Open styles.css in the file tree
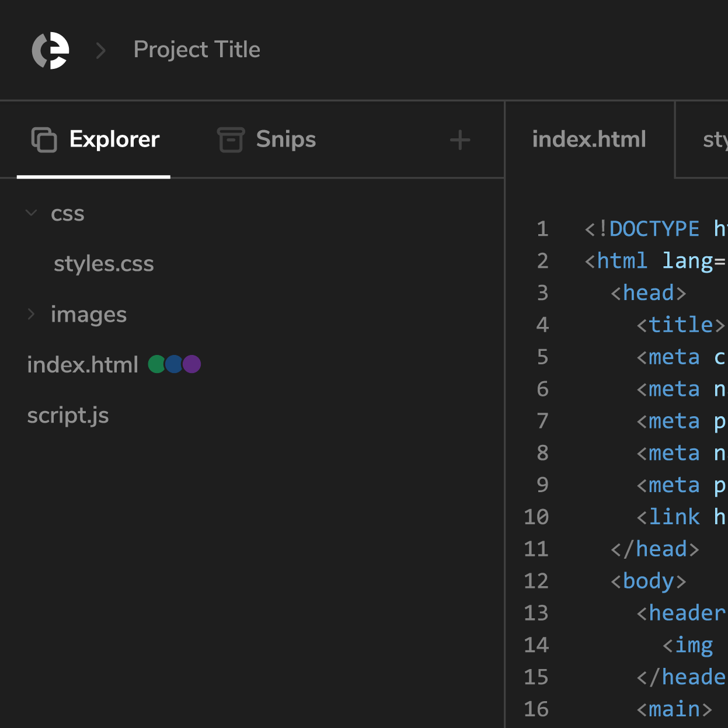Screen dimensions: 728x728 pyautogui.click(x=104, y=264)
